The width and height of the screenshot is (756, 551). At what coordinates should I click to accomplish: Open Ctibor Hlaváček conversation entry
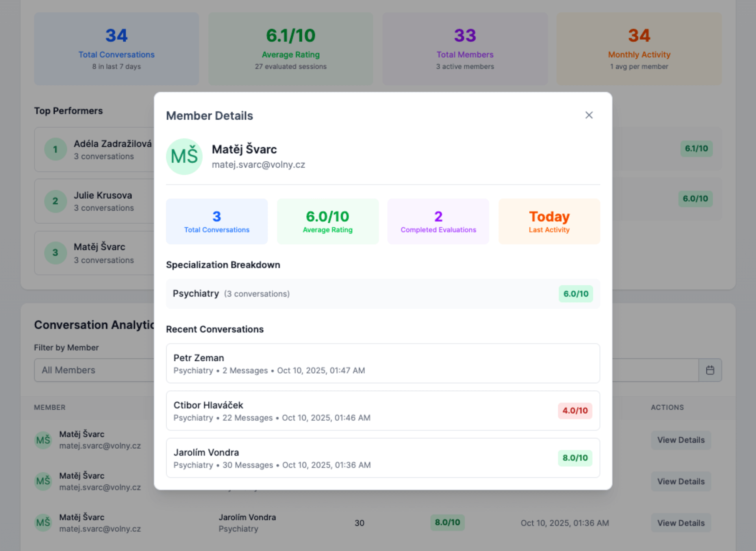tap(354, 410)
